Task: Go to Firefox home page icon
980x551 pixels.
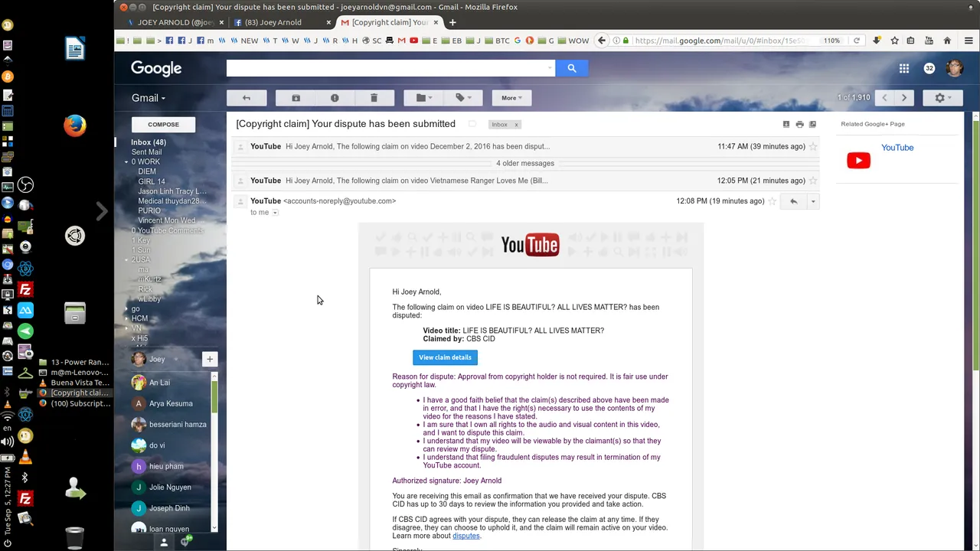Action: tap(947, 41)
